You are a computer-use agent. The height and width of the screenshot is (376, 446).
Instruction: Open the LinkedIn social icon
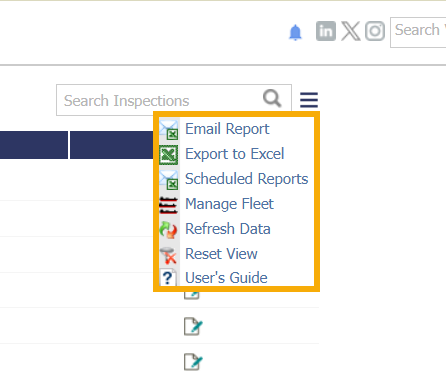point(326,31)
